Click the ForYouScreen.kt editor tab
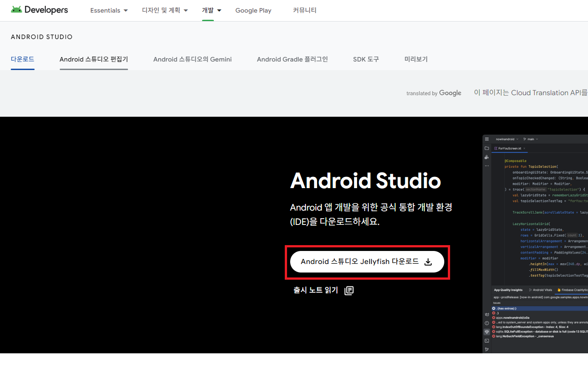Viewport: 588px width, 365px height. (x=509, y=148)
